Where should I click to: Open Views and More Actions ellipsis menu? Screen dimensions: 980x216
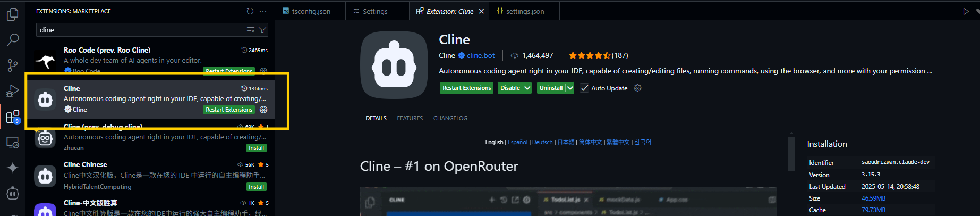click(263, 11)
